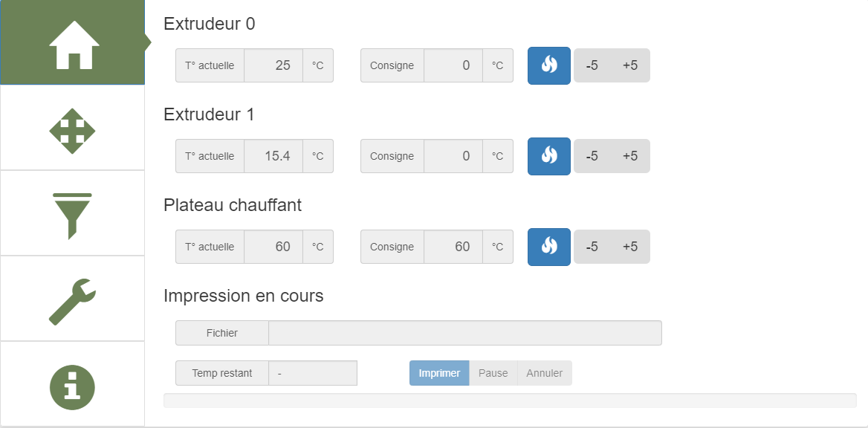Open the information panel
868x428 pixels.
[72, 386]
